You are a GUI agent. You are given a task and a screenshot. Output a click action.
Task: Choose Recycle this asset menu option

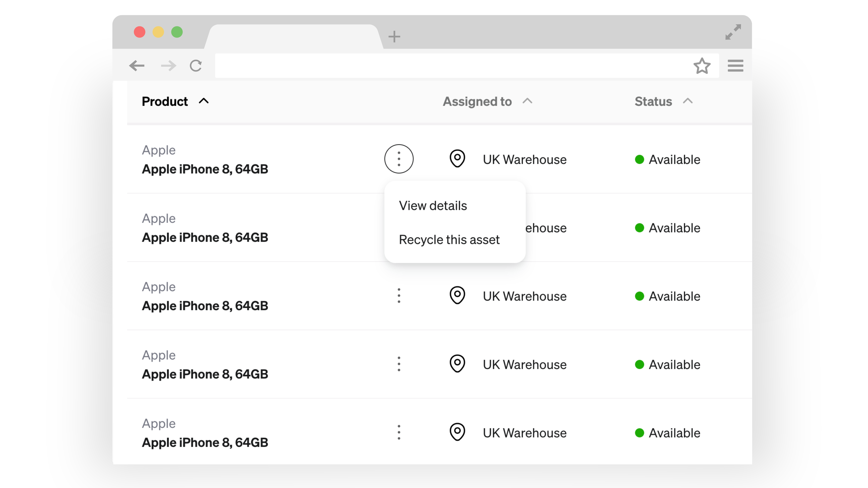click(x=449, y=240)
